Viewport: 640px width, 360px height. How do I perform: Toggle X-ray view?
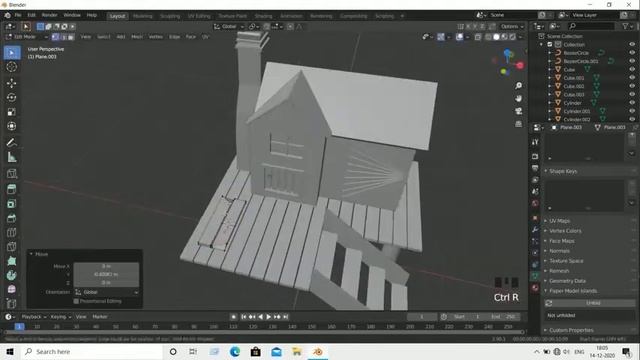(478, 37)
